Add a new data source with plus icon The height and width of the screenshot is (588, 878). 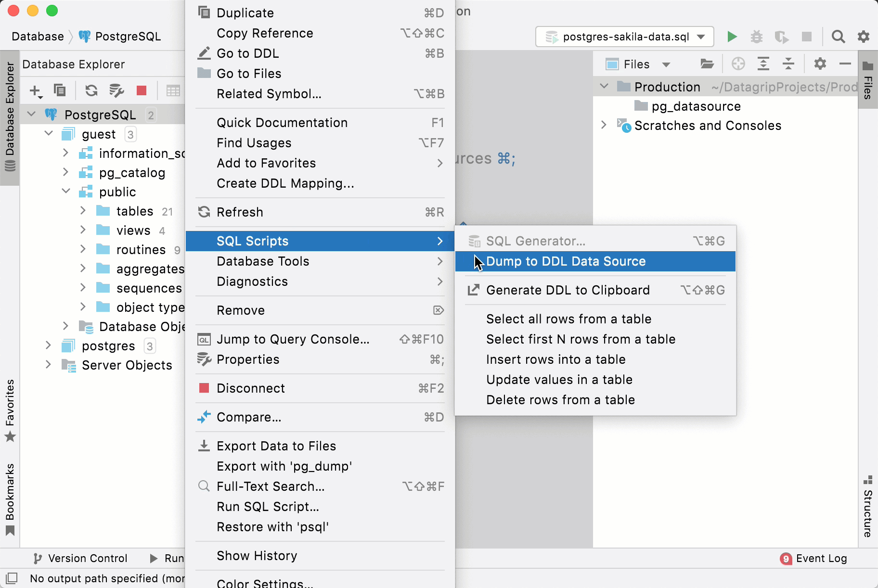click(35, 90)
